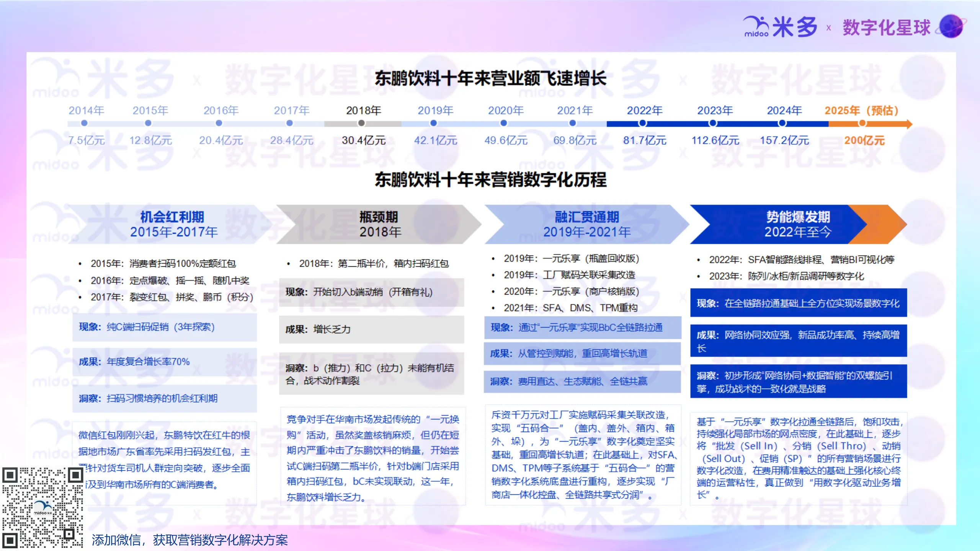
Task: Click the orange 200亿元 forecast value
Action: coord(864,140)
